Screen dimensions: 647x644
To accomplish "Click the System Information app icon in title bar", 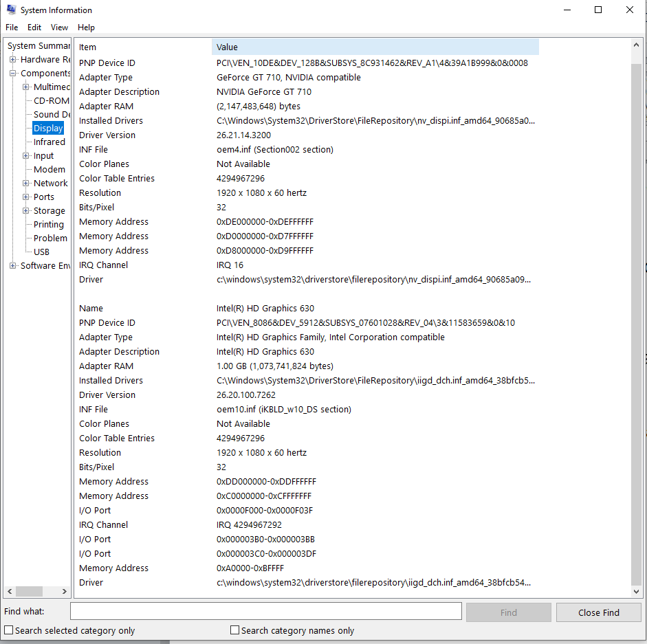I will [x=11, y=10].
